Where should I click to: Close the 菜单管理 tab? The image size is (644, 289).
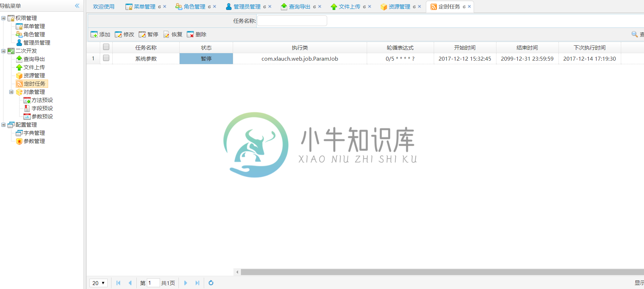tap(165, 7)
